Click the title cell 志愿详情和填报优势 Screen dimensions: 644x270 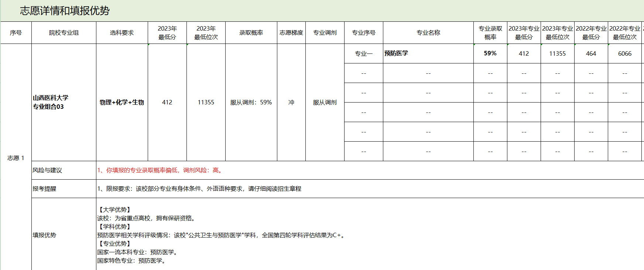point(65,11)
